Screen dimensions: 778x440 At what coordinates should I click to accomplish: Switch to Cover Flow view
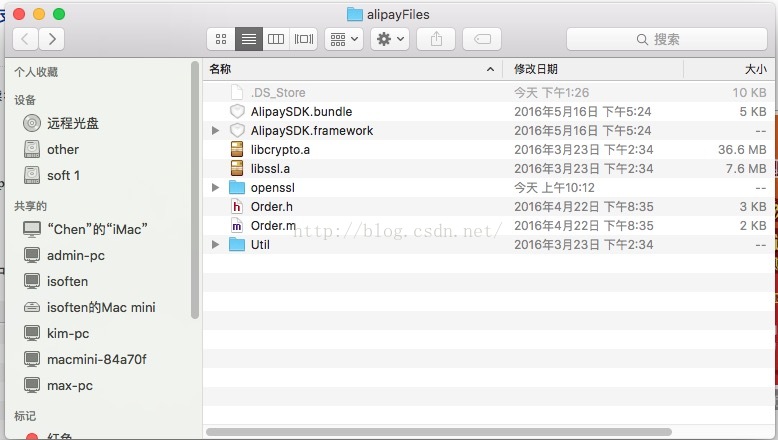304,39
